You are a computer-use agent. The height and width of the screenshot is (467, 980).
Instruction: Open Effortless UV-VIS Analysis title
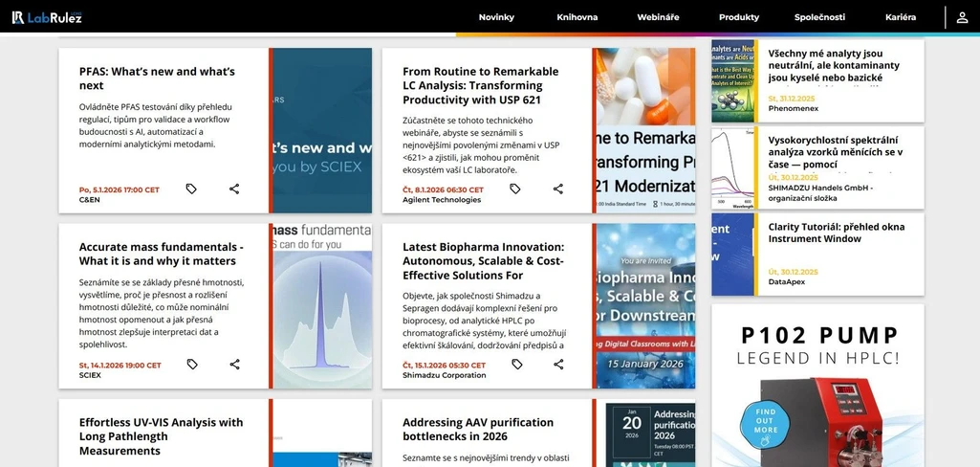(162, 436)
